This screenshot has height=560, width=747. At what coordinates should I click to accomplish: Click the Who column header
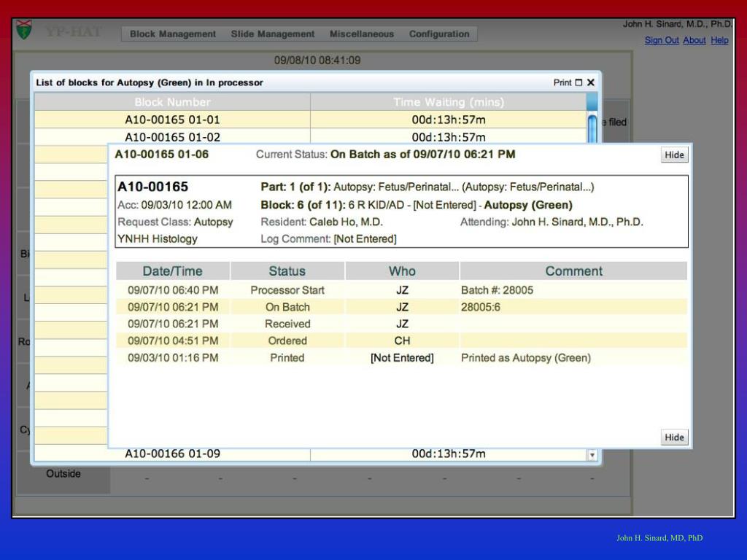click(402, 271)
